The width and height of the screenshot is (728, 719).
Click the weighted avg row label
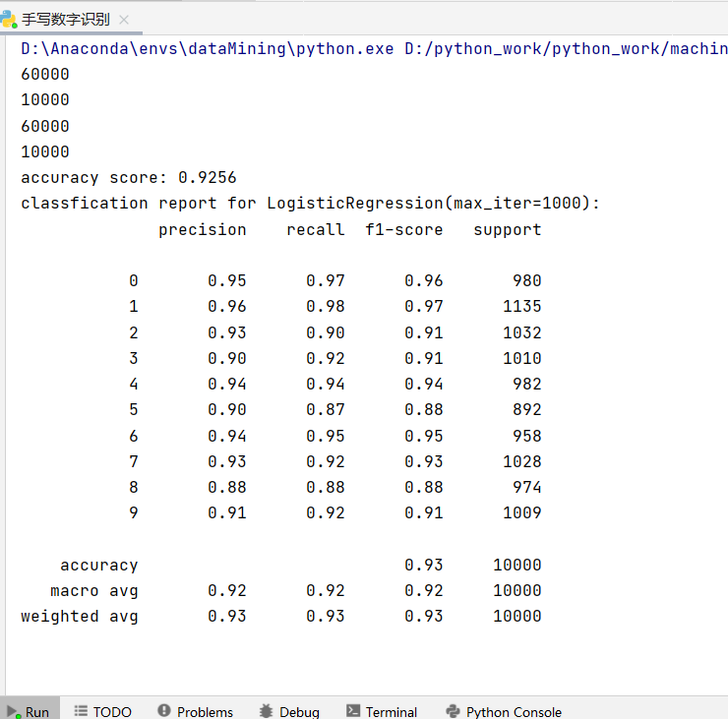pyautogui.click(x=80, y=617)
